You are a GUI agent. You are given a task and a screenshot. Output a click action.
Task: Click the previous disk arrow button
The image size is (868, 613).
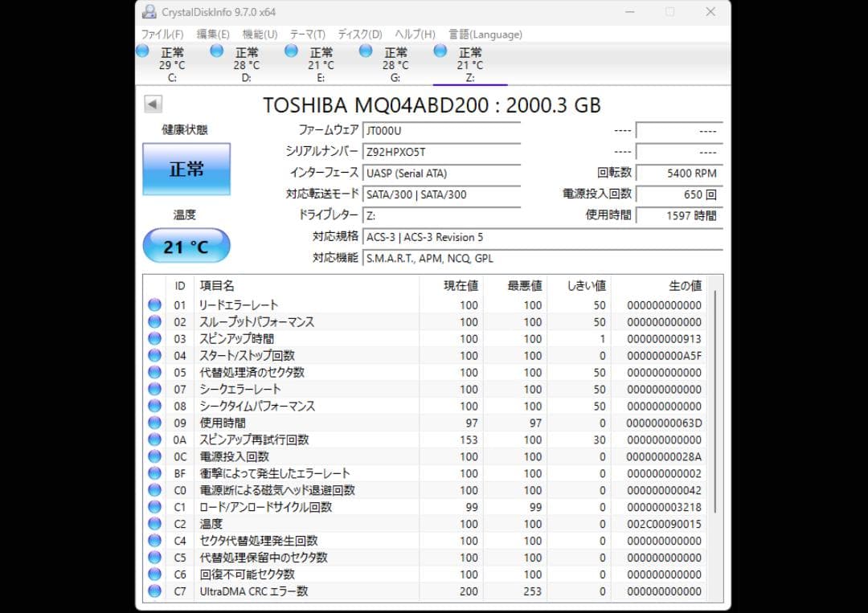point(153,104)
